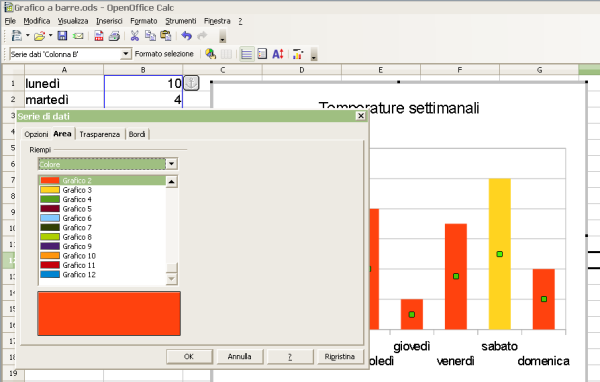This screenshot has width=600, height=382.
Task: Click OK in Serie di dati dialog
Action: pos(189,356)
